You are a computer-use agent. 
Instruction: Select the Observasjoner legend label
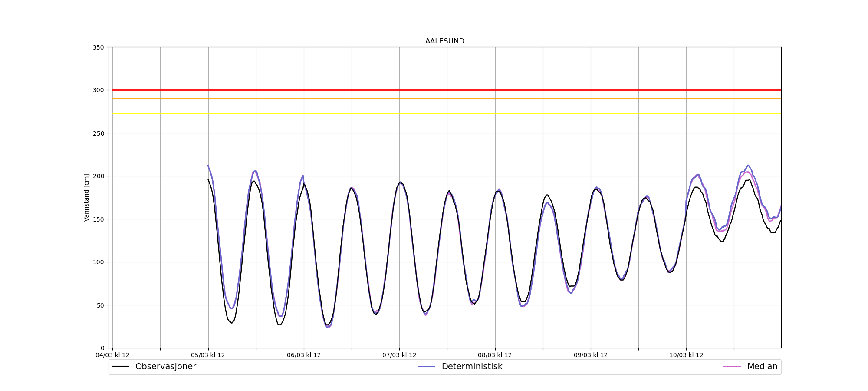pos(165,367)
